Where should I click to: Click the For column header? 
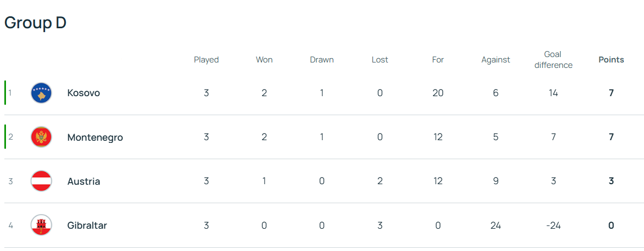(438, 60)
